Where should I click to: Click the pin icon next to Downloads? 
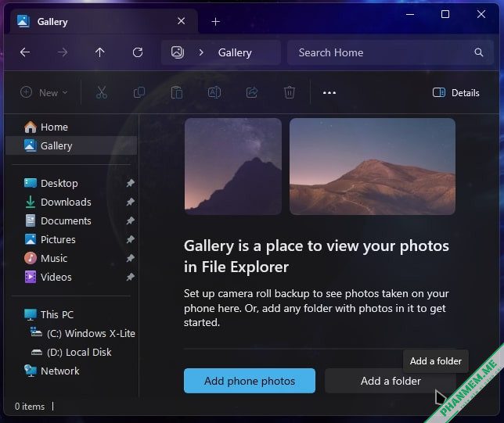pos(130,202)
